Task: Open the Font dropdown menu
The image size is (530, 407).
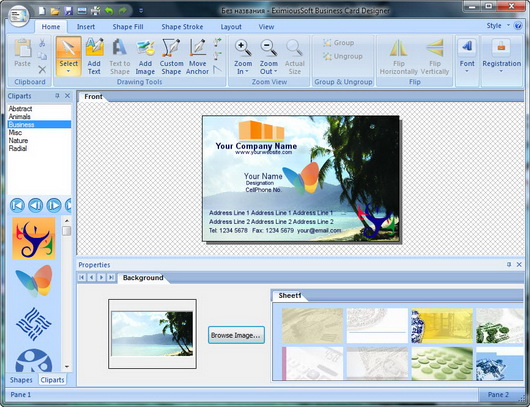Action: click(x=467, y=71)
